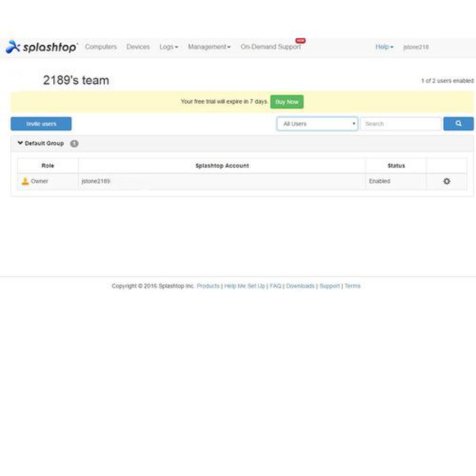Go to the Computers tab
The width and height of the screenshot is (476, 476).
coord(101,47)
